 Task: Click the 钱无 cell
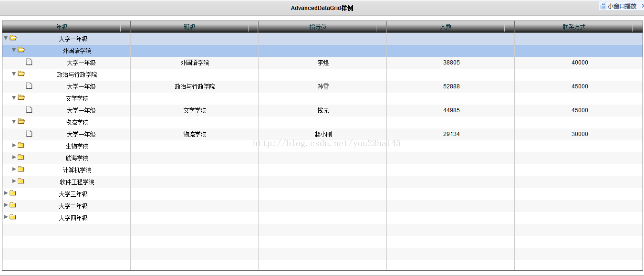tap(323, 110)
